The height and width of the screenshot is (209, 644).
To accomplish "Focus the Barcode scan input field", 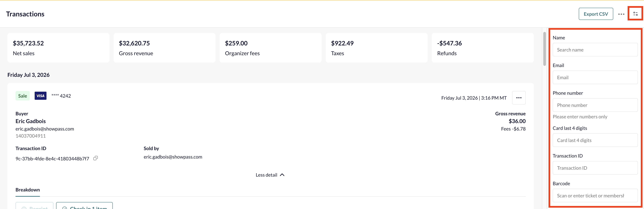I will (x=595, y=195).
